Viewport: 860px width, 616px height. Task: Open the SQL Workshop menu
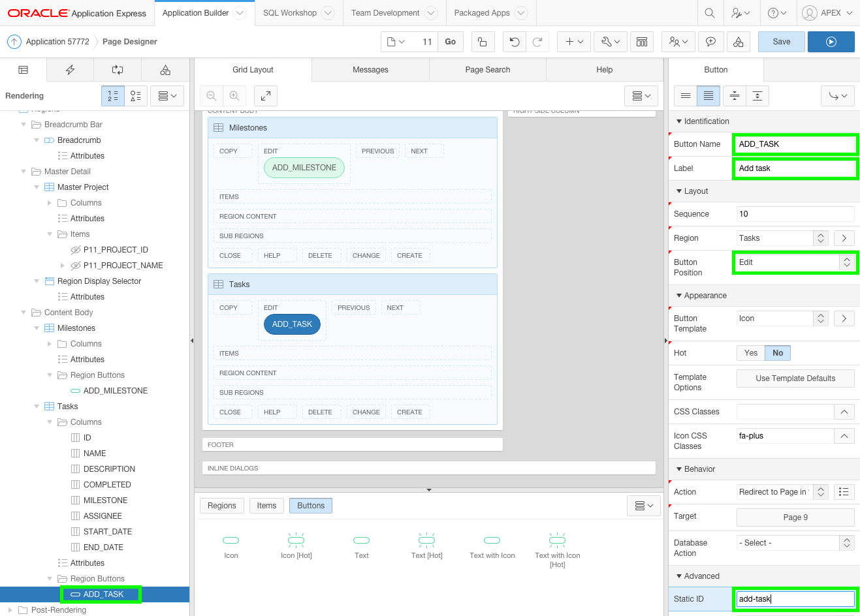point(289,12)
